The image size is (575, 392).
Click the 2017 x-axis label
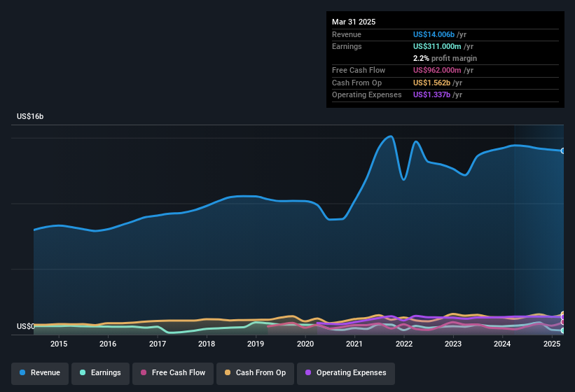[158, 344]
